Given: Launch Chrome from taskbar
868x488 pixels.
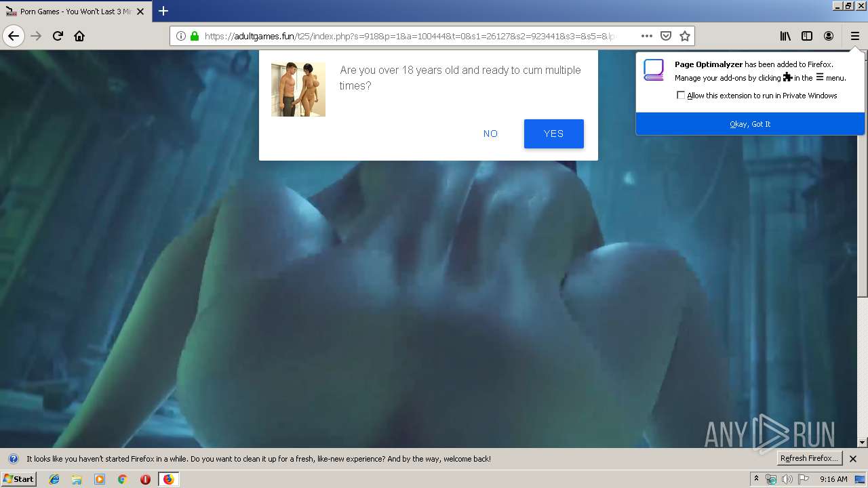Looking at the screenshot, I should tap(122, 479).
